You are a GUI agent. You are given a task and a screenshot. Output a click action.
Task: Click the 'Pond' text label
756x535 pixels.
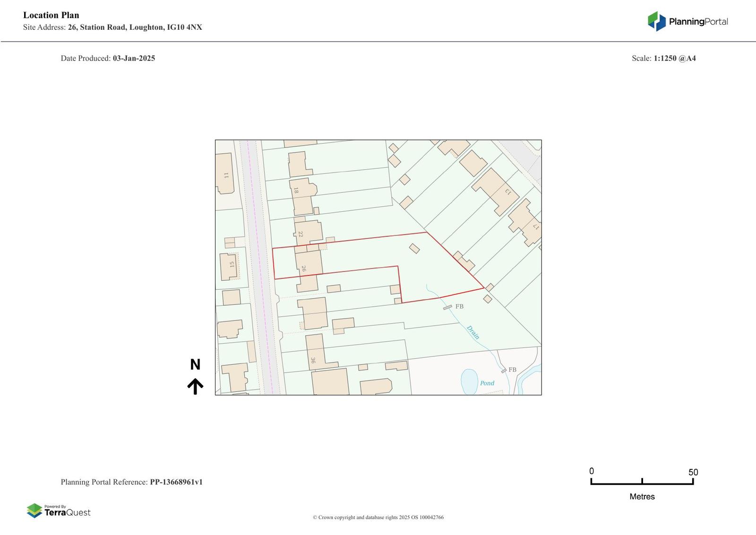point(487,383)
